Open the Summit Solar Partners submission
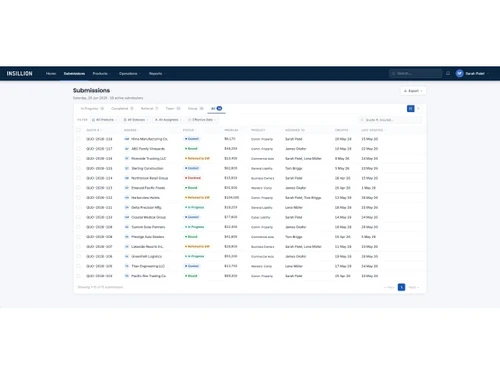Viewport: 500px width, 375px height. click(x=148, y=227)
